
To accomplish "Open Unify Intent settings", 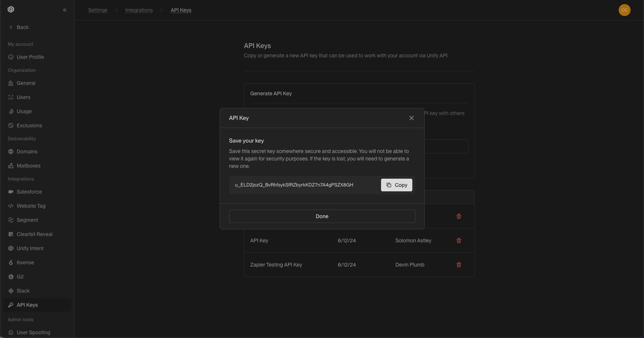I will click(x=30, y=248).
